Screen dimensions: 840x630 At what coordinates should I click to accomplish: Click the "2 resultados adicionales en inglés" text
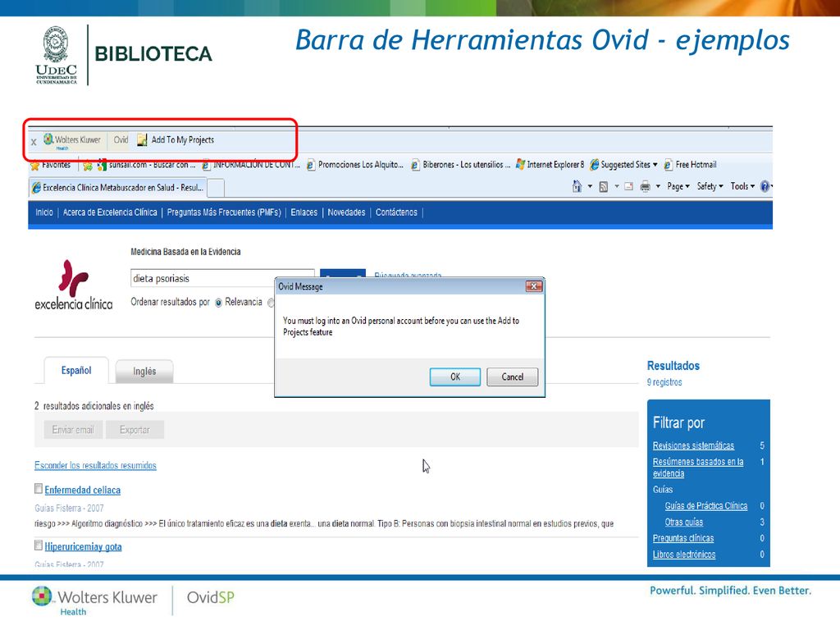[x=94, y=406]
